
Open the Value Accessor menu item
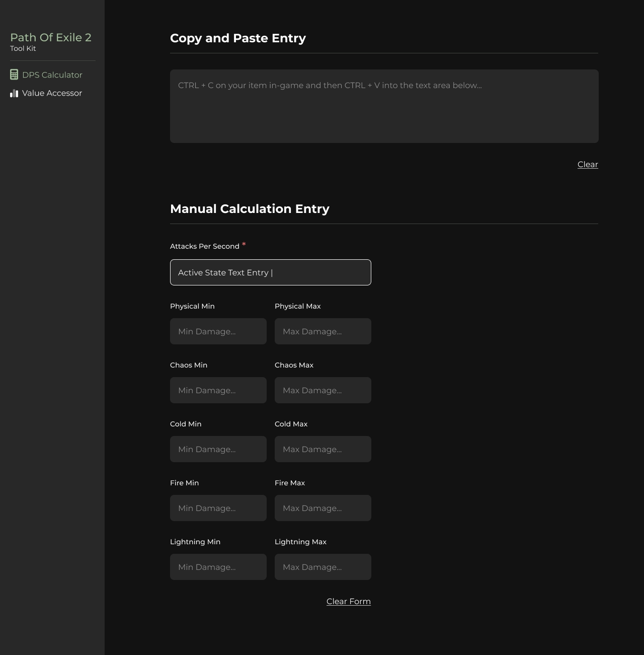click(x=46, y=93)
